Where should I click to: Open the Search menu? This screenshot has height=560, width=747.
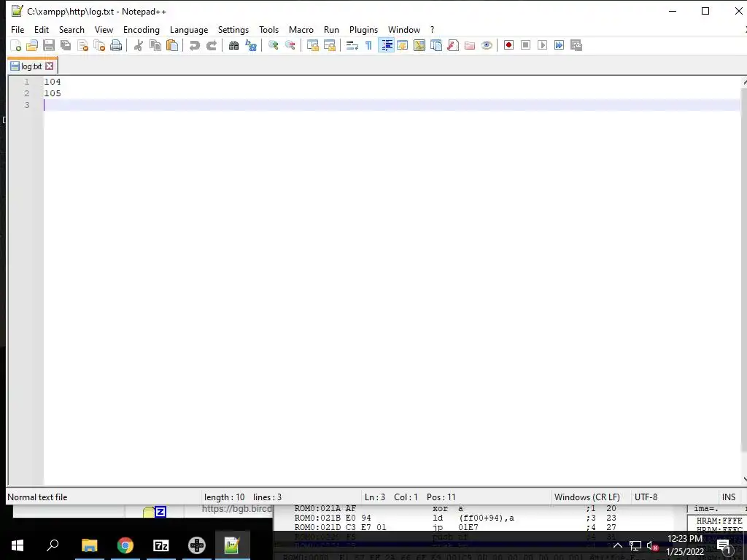[71, 29]
